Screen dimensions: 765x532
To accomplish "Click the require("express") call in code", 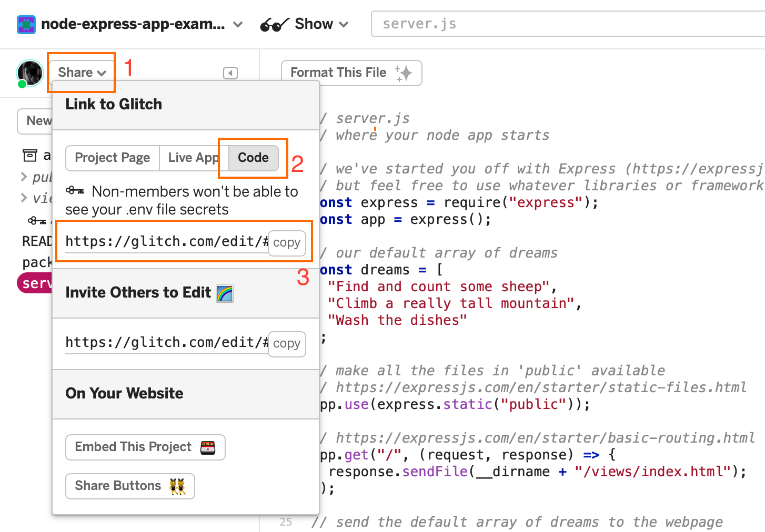I will pos(517,202).
